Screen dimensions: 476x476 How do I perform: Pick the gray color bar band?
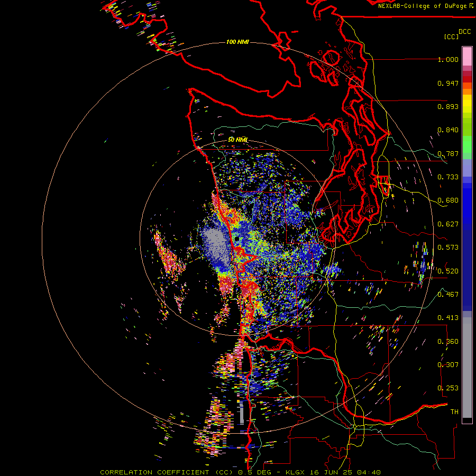(x=467, y=368)
